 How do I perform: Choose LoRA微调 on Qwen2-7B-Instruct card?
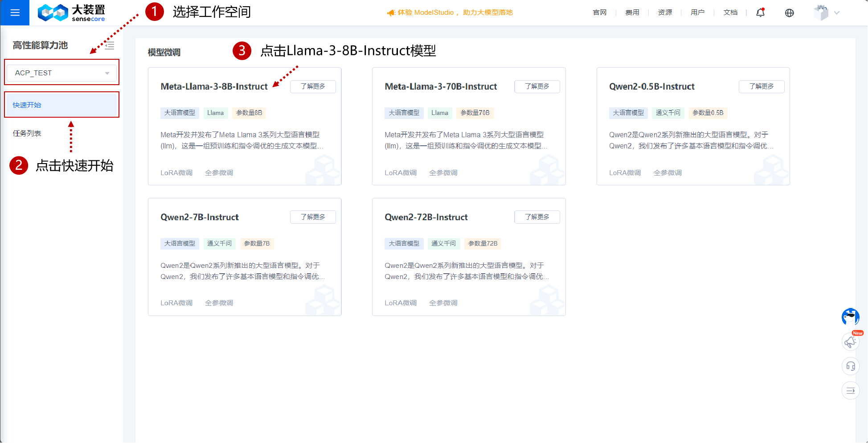[176, 303]
